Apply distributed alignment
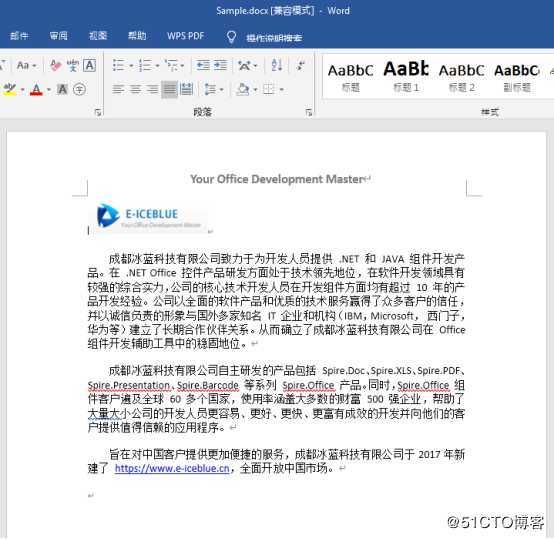This screenshot has width=554, height=539. tap(186, 89)
